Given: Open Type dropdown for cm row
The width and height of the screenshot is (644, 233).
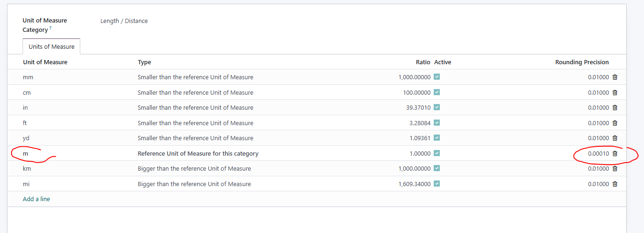Looking at the screenshot, I should coord(195,93).
